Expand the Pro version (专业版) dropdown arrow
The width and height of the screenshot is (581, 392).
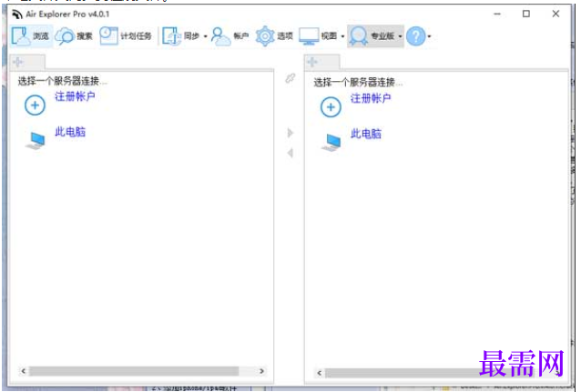tap(400, 36)
